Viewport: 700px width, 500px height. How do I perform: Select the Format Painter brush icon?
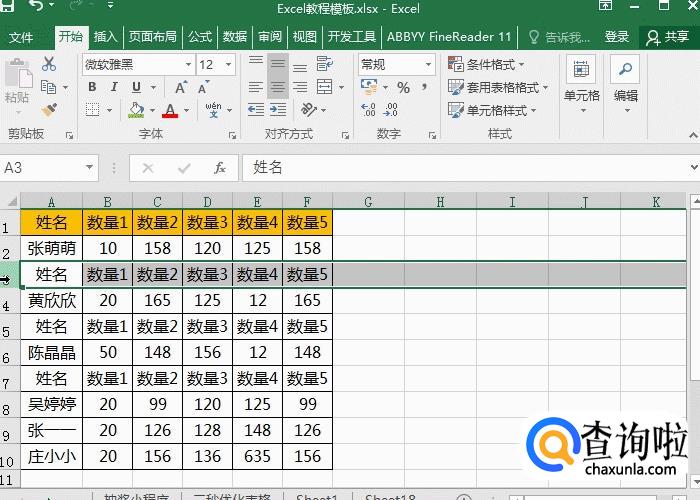(x=49, y=110)
